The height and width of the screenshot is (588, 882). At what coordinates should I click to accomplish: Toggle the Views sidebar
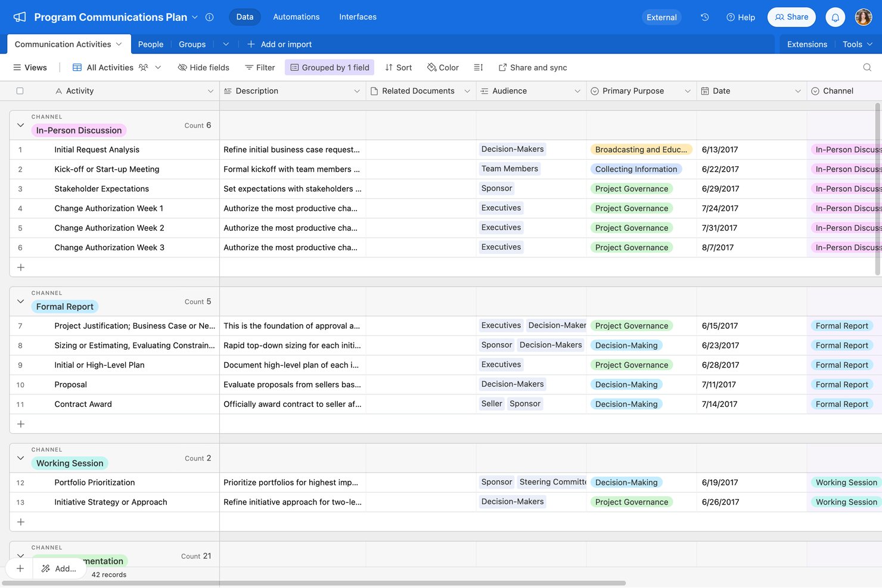[30, 67]
